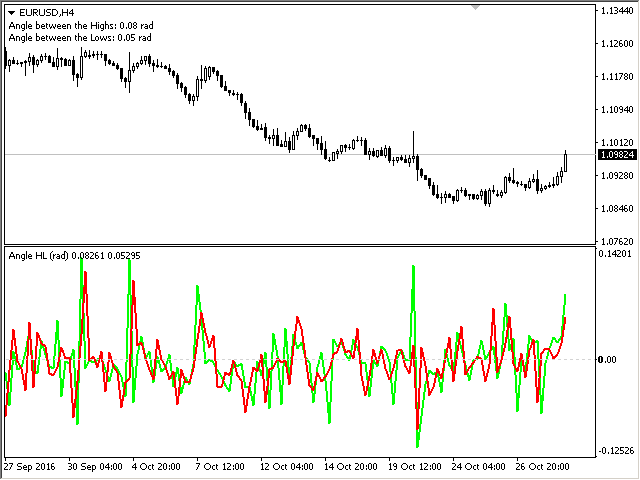The width and height of the screenshot is (640, 480).
Task: Click the 1.07620 price scale label
Action: click(614, 241)
